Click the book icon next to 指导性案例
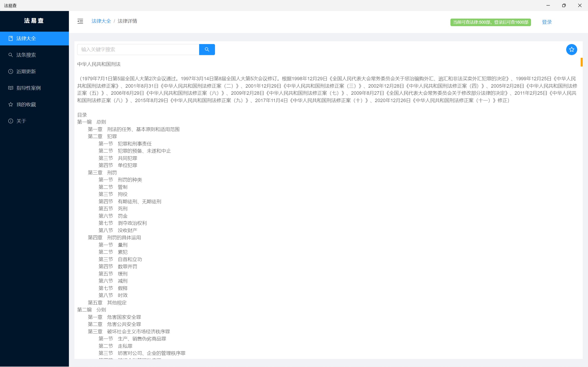This screenshot has width=588, height=367. [11, 88]
